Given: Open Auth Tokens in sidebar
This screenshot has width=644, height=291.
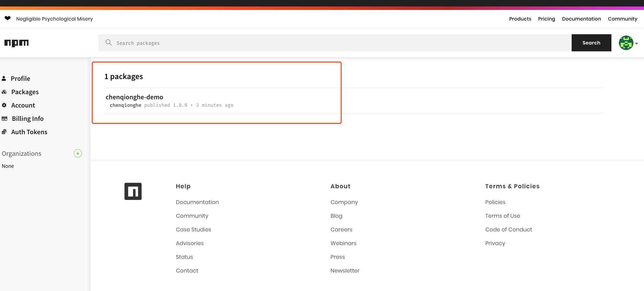Looking at the screenshot, I should tap(29, 132).
